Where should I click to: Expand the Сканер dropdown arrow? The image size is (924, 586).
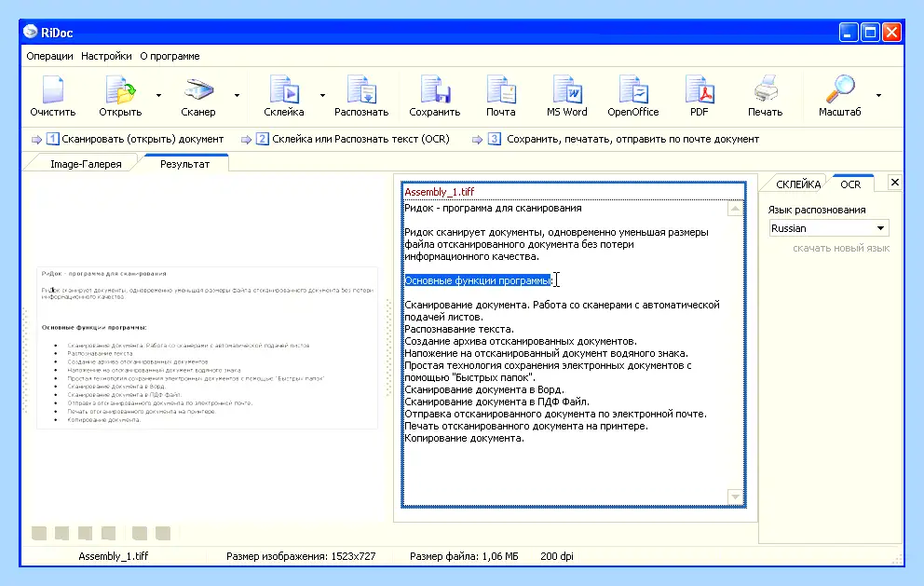coord(237,95)
